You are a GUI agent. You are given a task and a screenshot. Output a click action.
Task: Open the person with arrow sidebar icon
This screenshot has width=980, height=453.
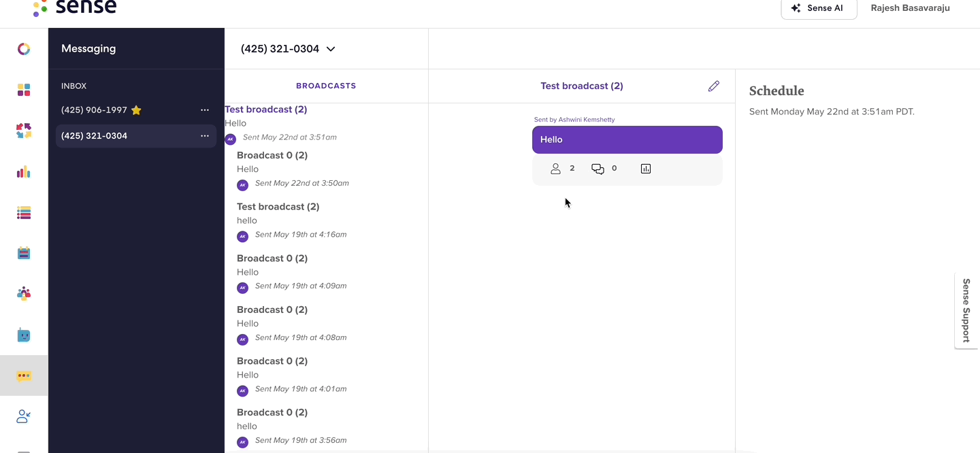coord(24,416)
